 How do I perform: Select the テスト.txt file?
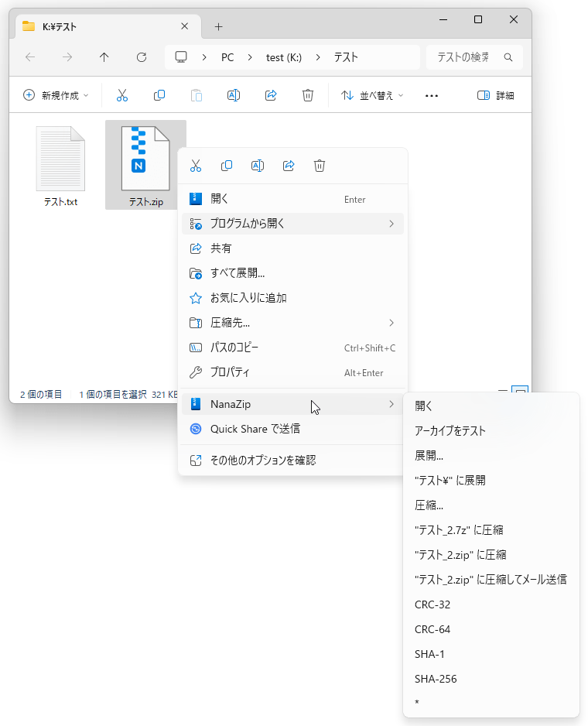(60, 166)
